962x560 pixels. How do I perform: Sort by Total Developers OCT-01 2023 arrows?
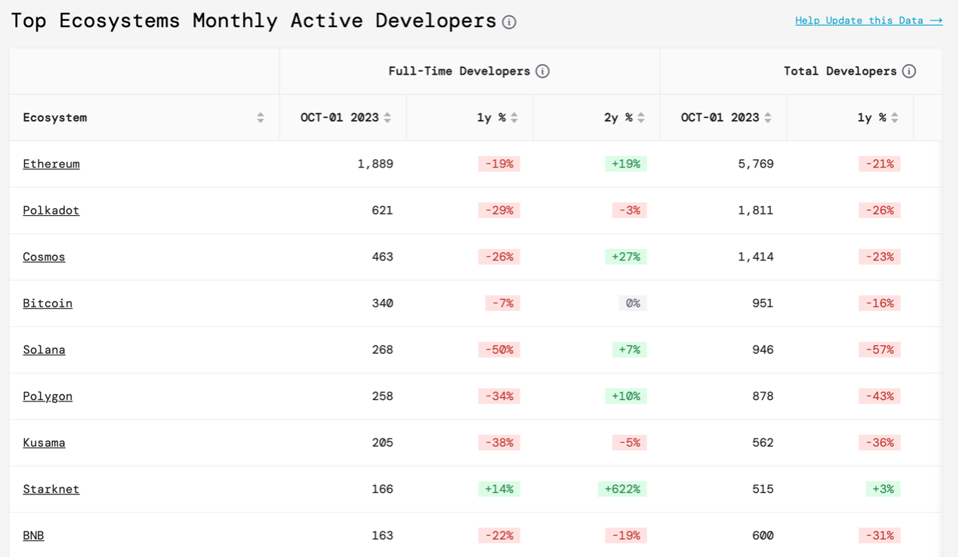click(768, 118)
